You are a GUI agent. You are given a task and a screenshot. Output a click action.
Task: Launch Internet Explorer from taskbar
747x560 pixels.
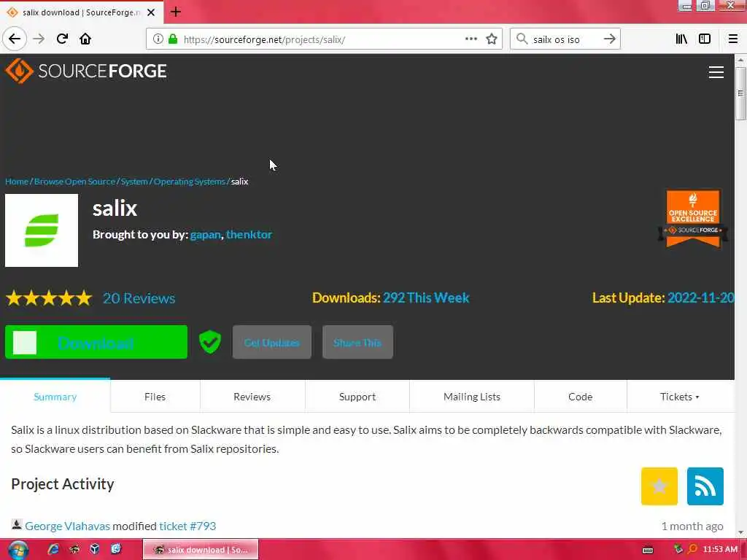click(x=53, y=549)
